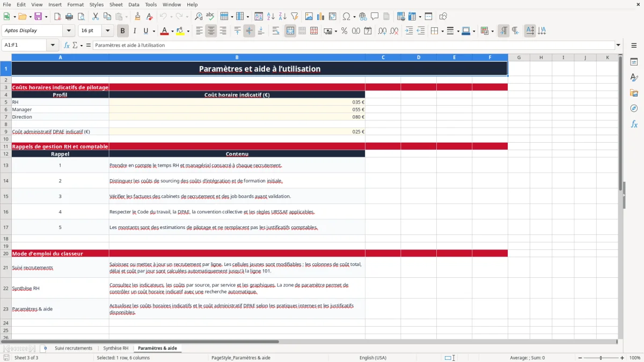Expand the Name Box dropdown

coord(53,45)
